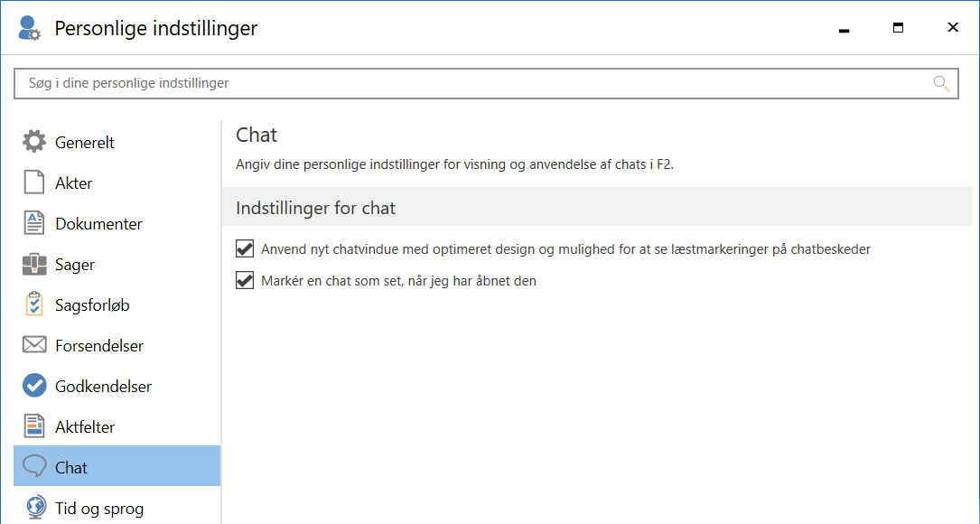Image resolution: width=980 pixels, height=524 pixels.
Task: Click the Chat speech bubble icon
Action: [34, 467]
